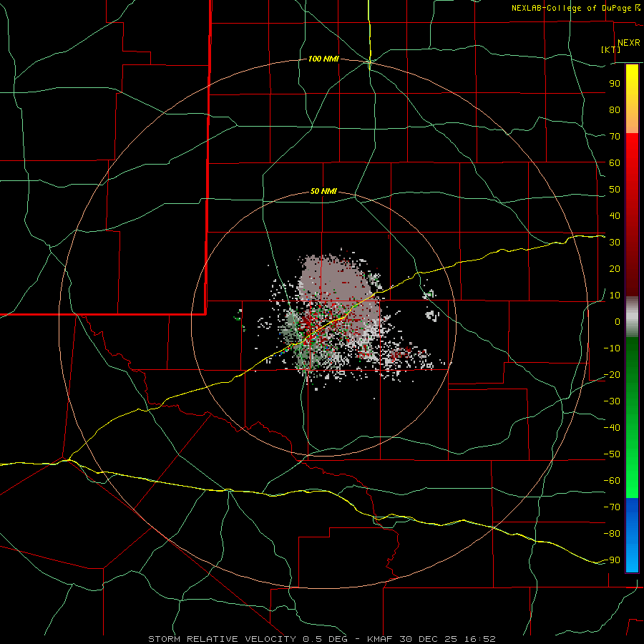Click the "10" value on the velocity scale
The width and height of the screenshot is (644, 644).
coord(615,296)
